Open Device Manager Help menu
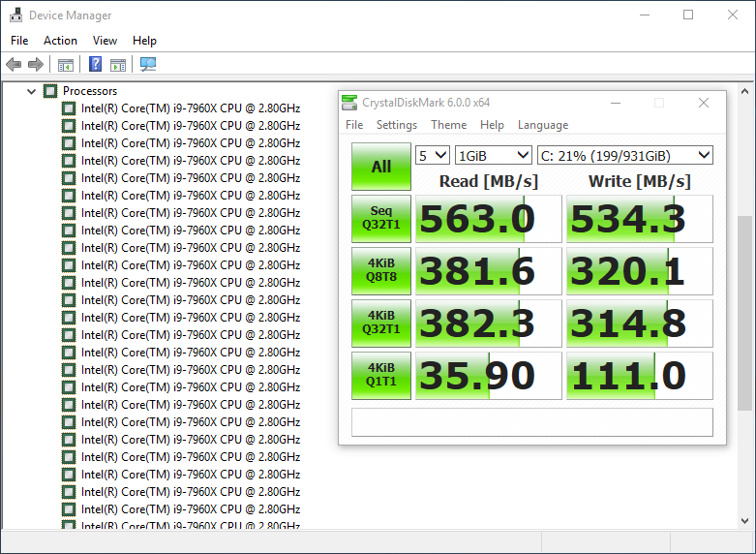The height and width of the screenshot is (554, 756). pyautogui.click(x=144, y=41)
